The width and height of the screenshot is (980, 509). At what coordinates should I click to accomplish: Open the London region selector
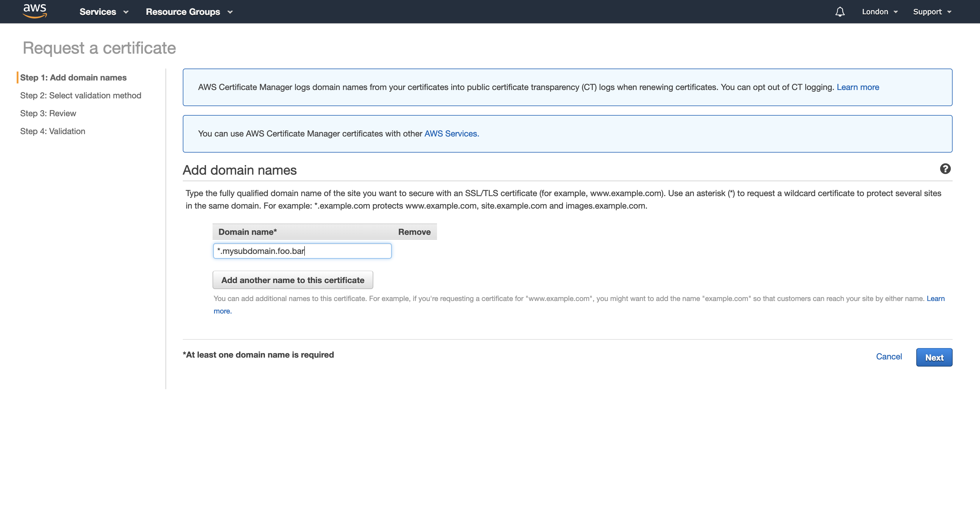pos(879,12)
